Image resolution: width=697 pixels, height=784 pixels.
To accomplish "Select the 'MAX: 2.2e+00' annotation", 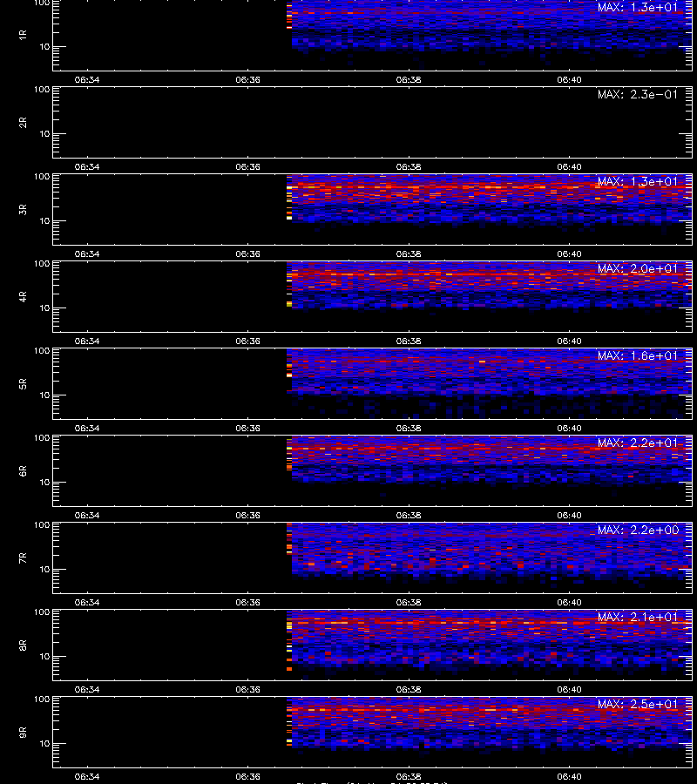I will click(638, 530).
